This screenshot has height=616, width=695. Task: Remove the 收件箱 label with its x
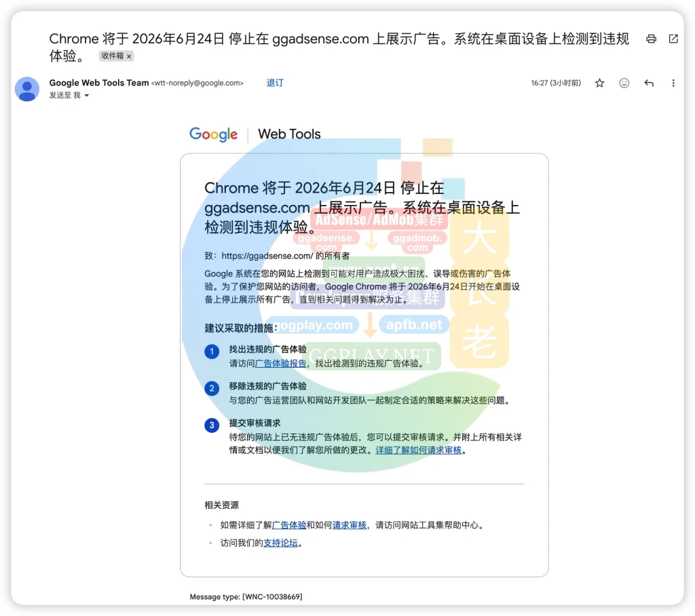(129, 56)
